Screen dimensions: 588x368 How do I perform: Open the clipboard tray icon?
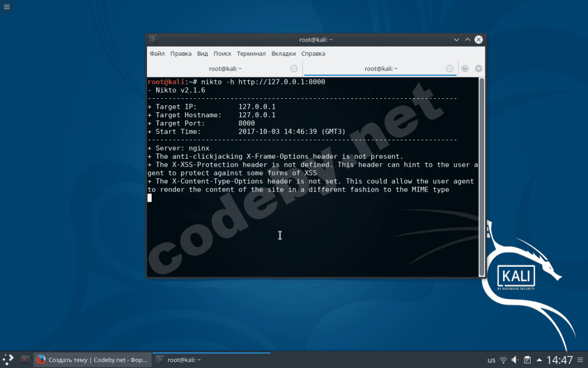[x=527, y=360]
